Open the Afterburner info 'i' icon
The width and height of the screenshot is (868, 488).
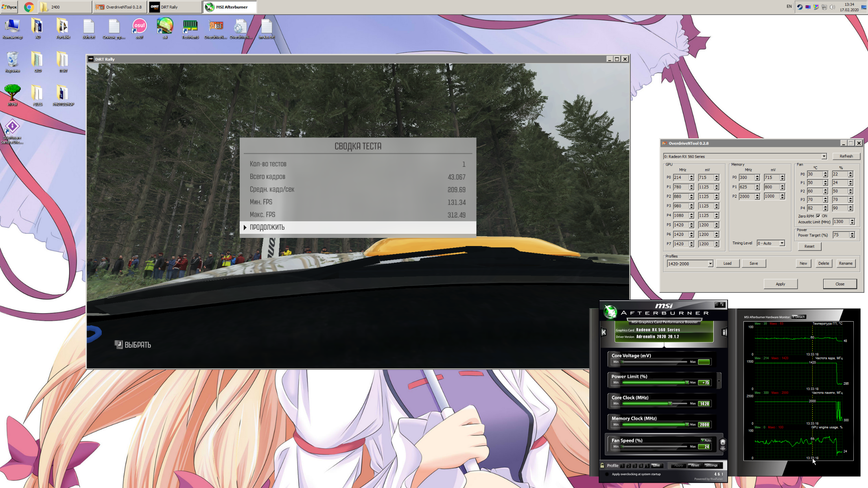coord(724,332)
